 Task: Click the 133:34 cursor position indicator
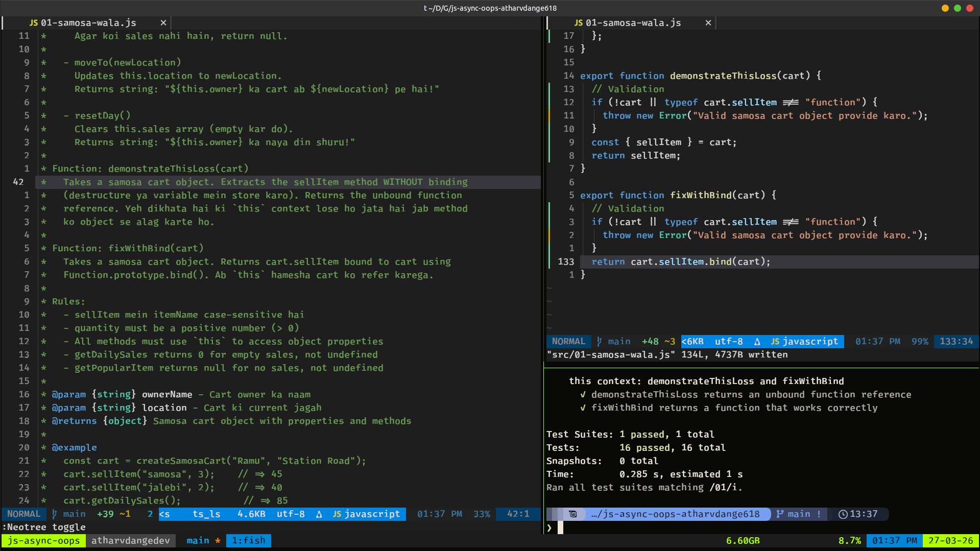tap(956, 341)
